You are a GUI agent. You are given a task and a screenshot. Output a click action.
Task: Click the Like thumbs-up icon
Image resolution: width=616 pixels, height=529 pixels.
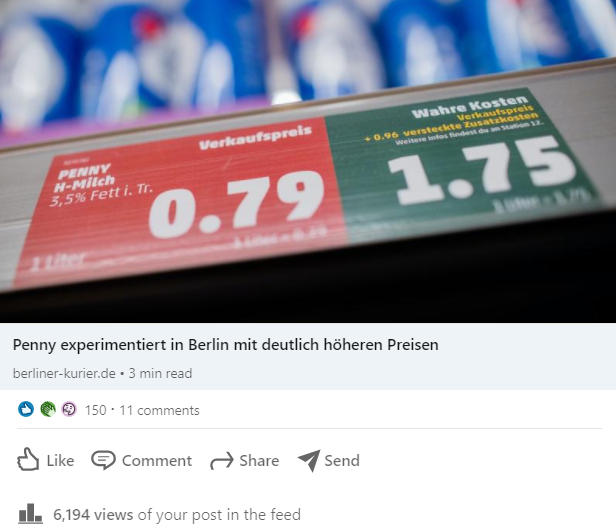pos(28,459)
